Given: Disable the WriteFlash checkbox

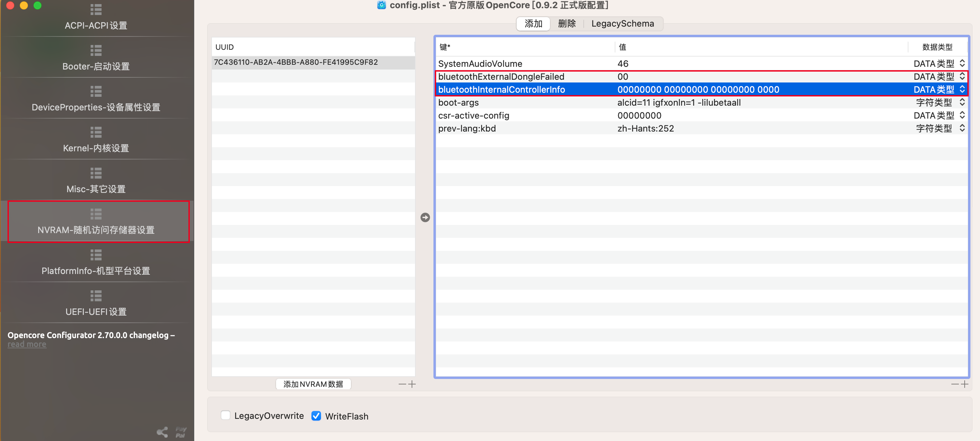Looking at the screenshot, I should click(x=316, y=416).
